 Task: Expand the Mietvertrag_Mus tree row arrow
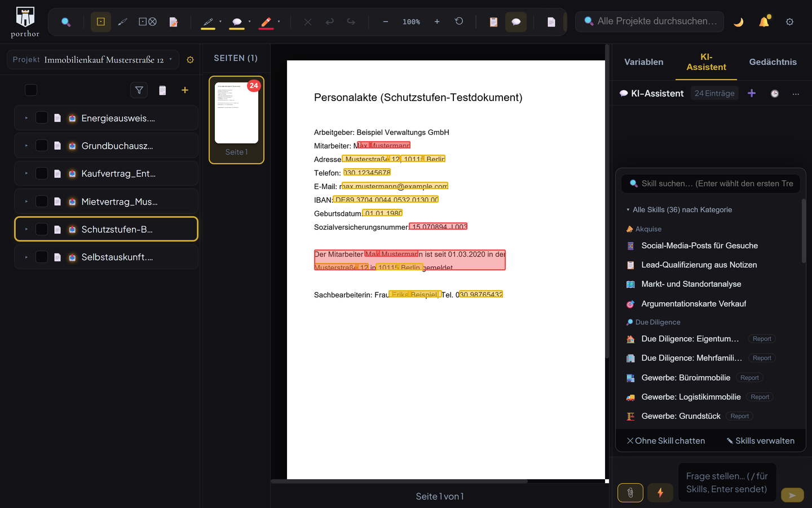coord(26,202)
